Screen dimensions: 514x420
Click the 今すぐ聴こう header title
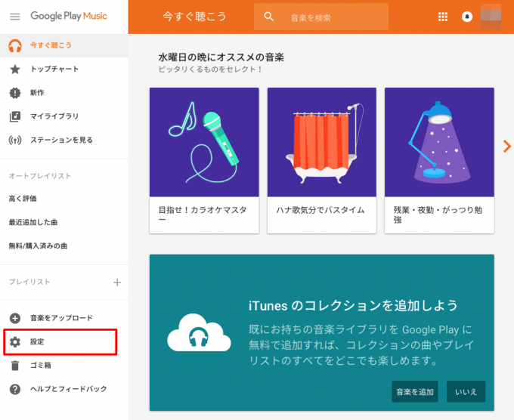point(194,17)
